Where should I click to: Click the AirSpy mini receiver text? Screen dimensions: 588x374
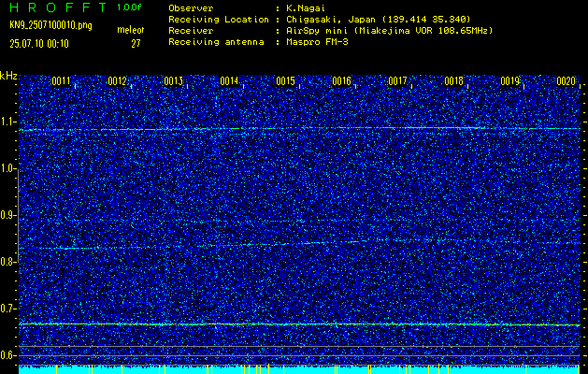pos(390,31)
